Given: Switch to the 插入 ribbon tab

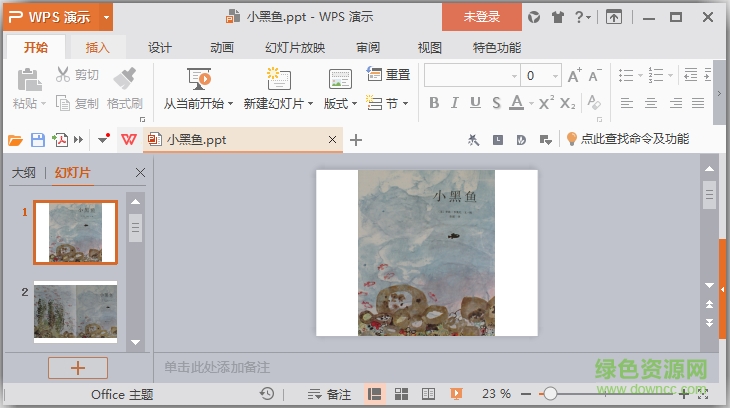Looking at the screenshot, I should [x=98, y=47].
